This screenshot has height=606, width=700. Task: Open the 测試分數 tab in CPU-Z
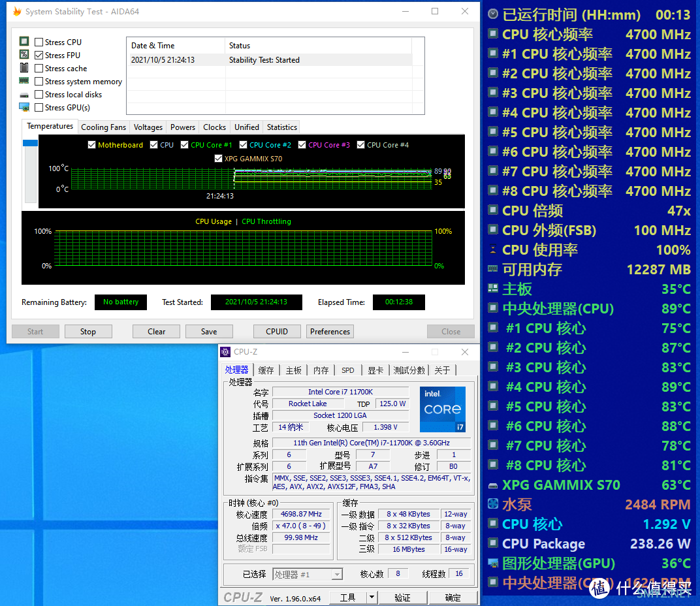[x=409, y=370]
